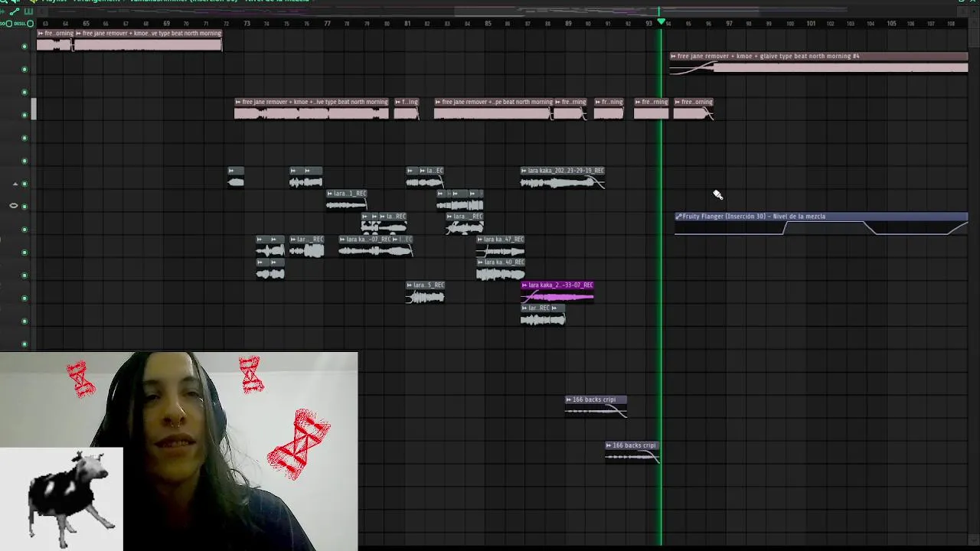Click the piano-keys icon in the playlist toolbar
Image resolution: width=980 pixels, height=551 pixels.
pyautogui.click(x=29, y=11)
